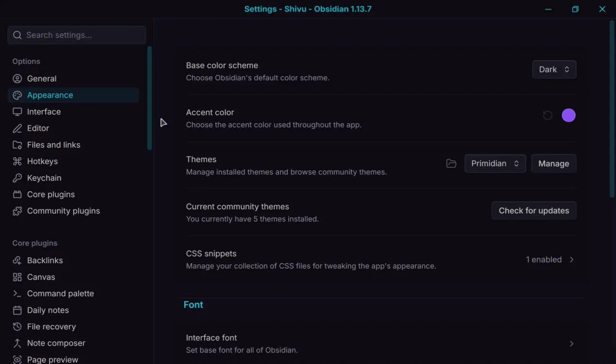Open Keychain settings tab
This screenshot has height=364, width=616.
pyautogui.click(x=73, y=178)
